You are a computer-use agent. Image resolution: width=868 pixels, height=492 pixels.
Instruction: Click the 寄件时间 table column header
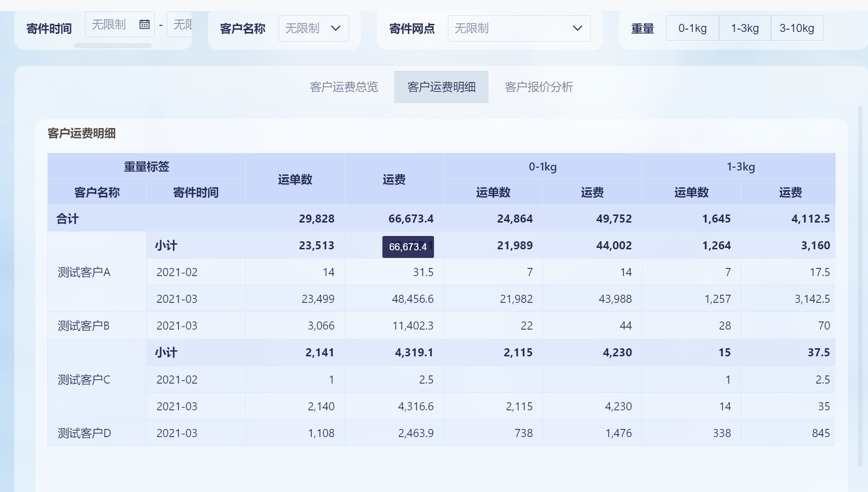click(x=196, y=193)
